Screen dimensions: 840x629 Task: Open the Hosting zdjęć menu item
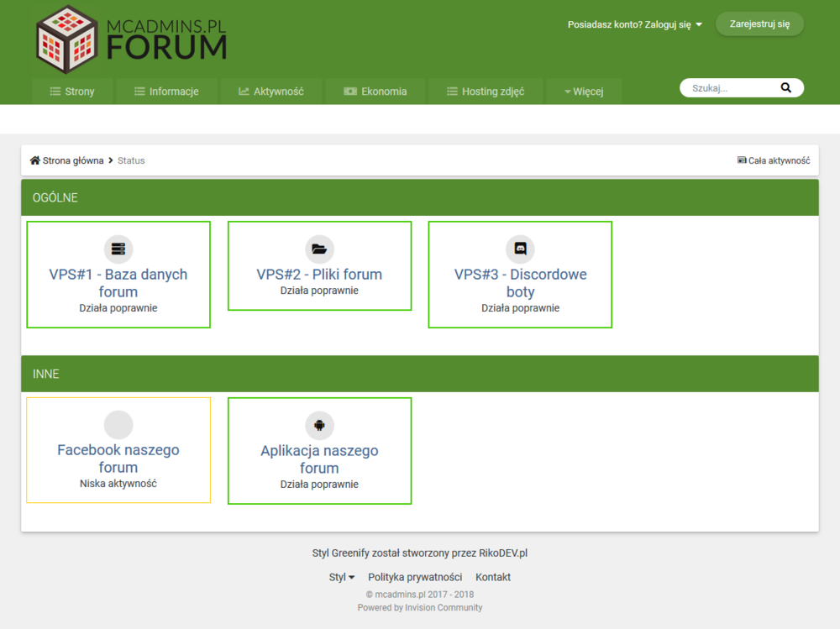tap(486, 92)
